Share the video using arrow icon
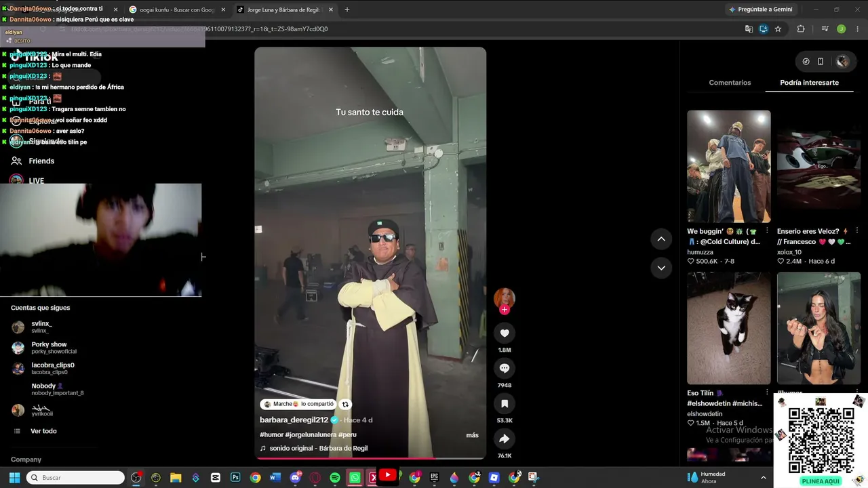This screenshot has width=868, height=488. click(x=505, y=439)
